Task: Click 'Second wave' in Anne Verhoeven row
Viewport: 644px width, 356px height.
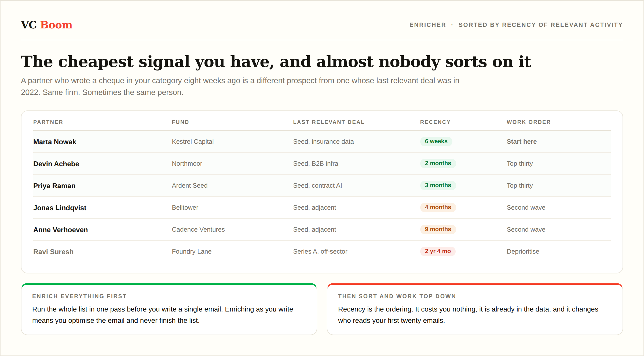Action: point(526,229)
